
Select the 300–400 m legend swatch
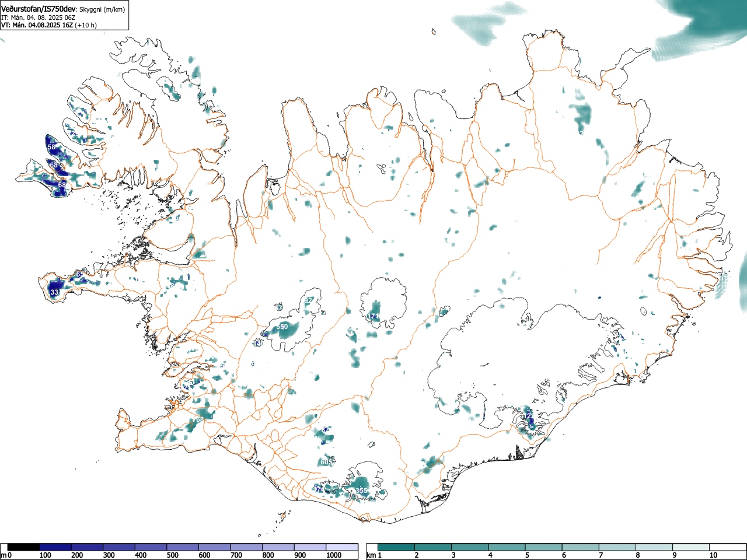tap(119, 547)
